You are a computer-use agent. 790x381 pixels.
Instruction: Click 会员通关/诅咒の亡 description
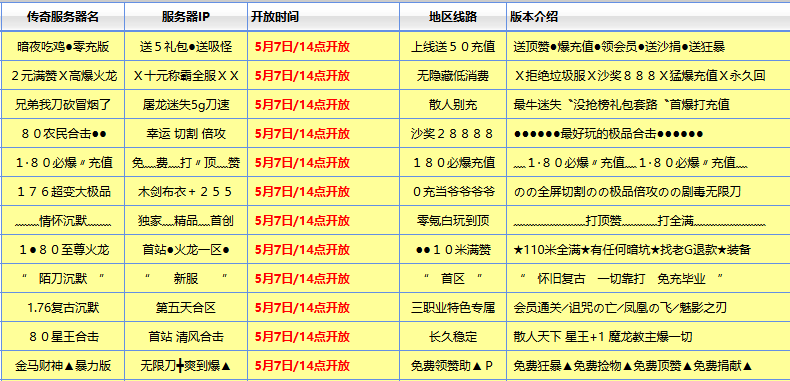pos(620,307)
